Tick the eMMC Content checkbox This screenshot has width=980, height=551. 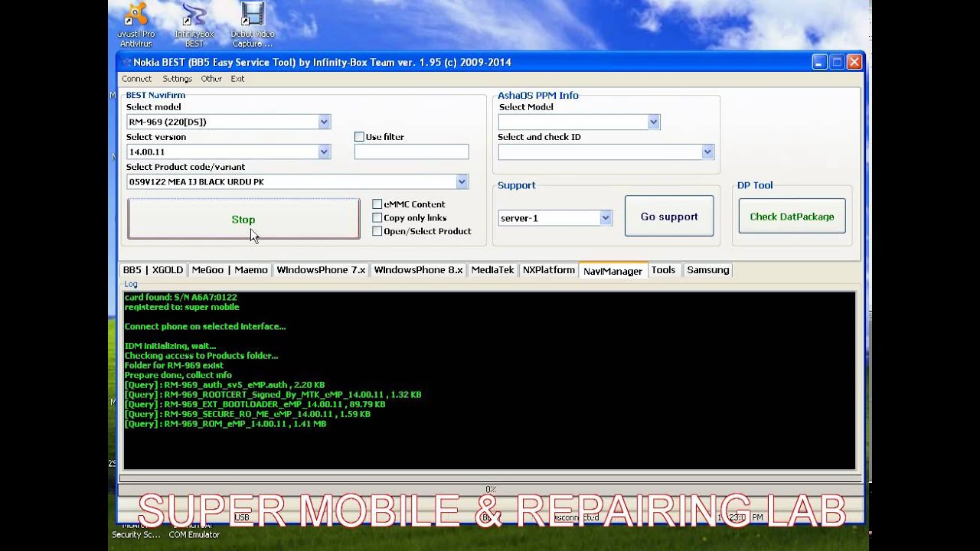pos(377,204)
